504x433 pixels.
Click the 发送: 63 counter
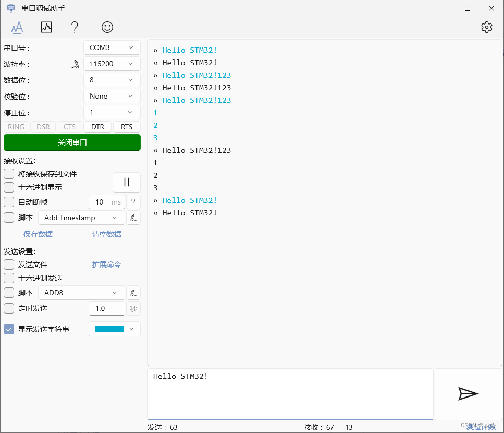pyautogui.click(x=162, y=427)
